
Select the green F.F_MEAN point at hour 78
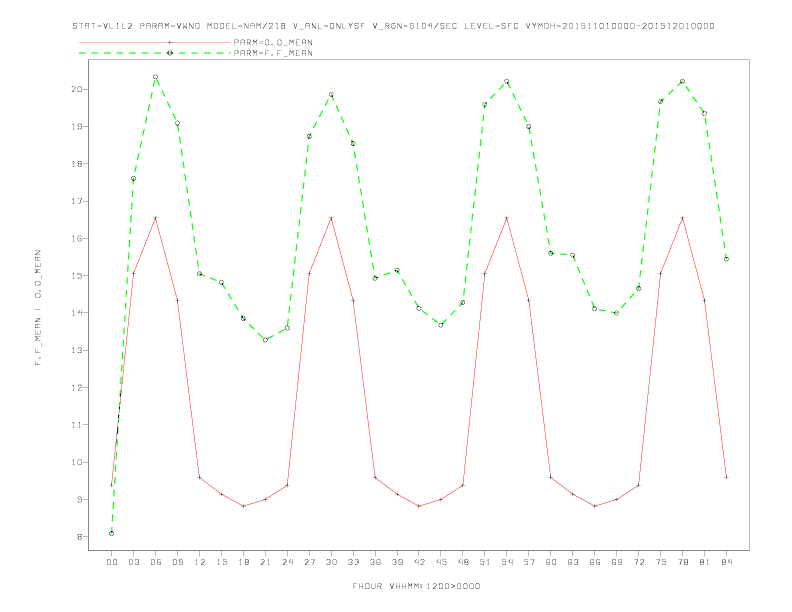[682, 81]
